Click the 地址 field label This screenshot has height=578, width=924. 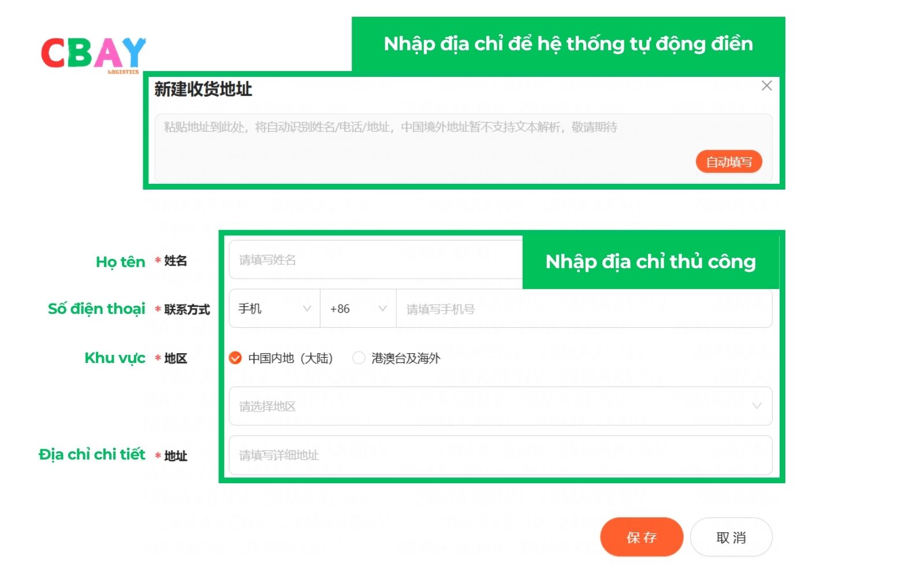pyautogui.click(x=176, y=456)
